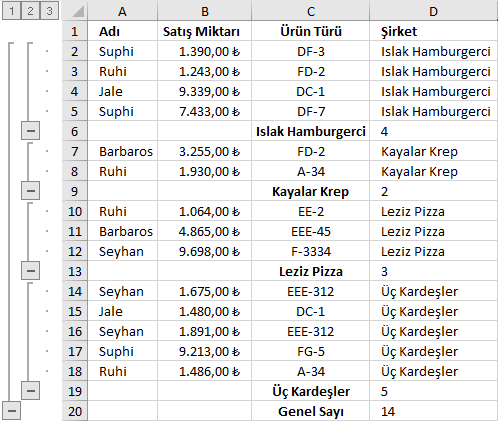Select the Şirket header cell
This screenshot has height=421, width=498.
[434, 31]
